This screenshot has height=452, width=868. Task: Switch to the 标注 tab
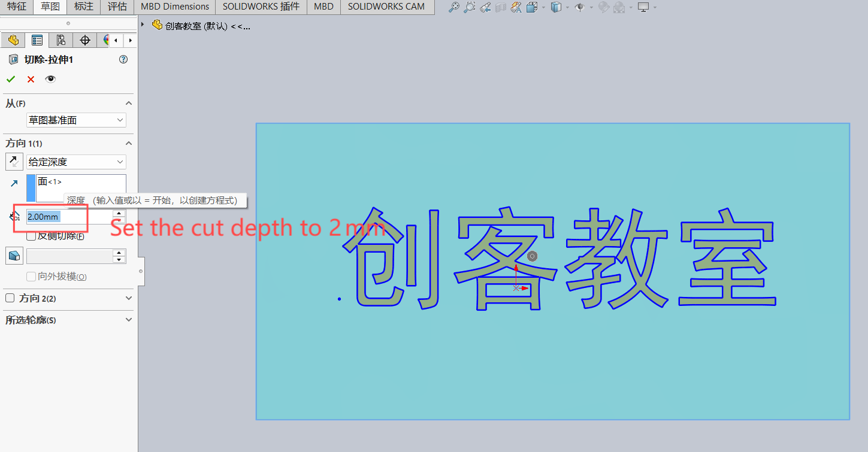pyautogui.click(x=84, y=7)
